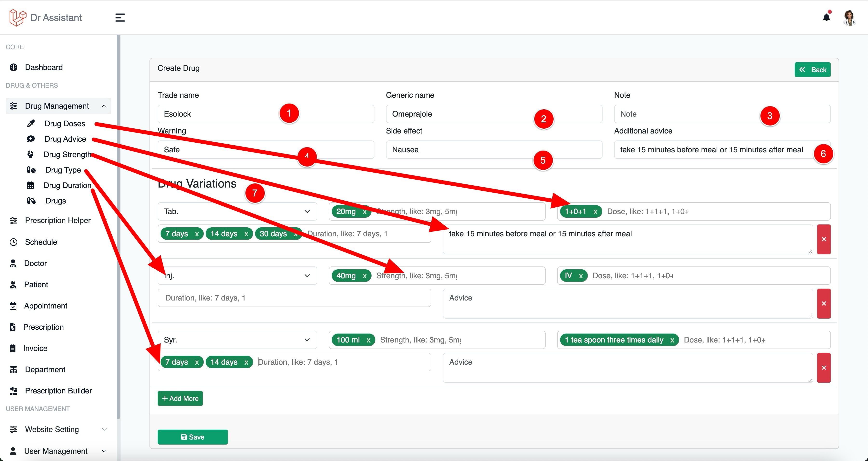
Task: Go to the Drug Strength page
Action: (x=68, y=154)
